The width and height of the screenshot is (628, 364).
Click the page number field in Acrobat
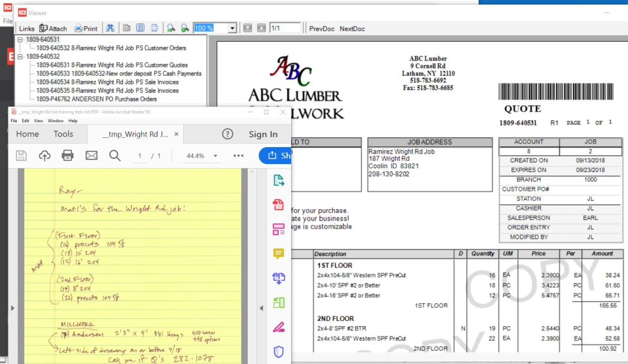pos(139,156)
